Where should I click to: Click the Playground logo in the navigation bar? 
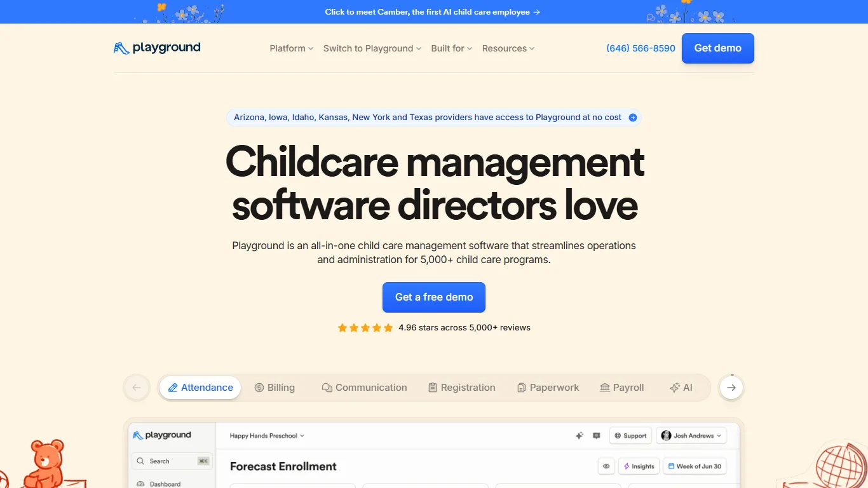[x=157, y=48]
